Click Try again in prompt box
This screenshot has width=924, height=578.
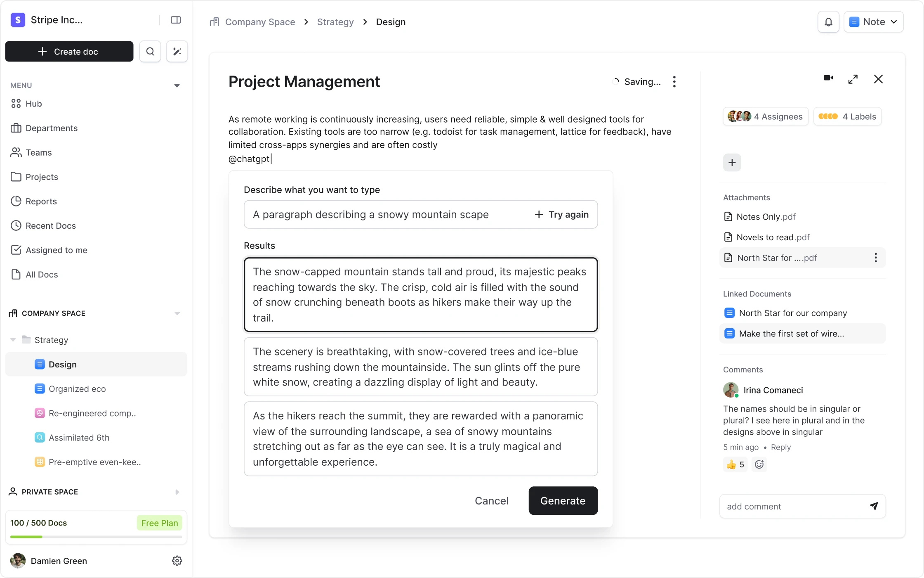pyautogui.click(x=562, y=215)
